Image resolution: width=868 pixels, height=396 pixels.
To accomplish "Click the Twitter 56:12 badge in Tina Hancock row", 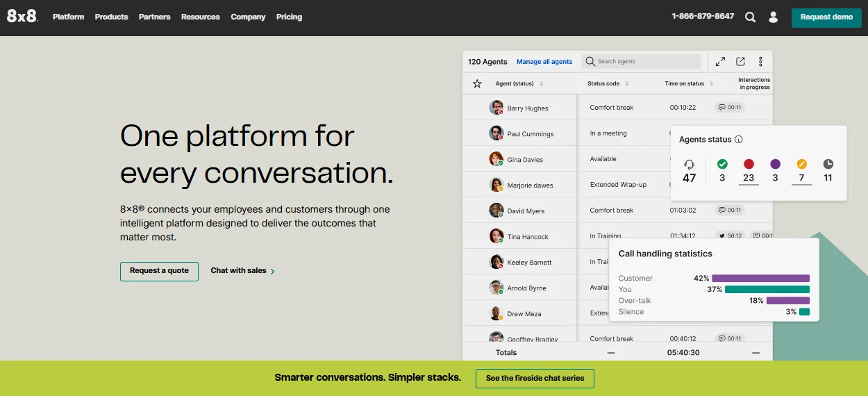I will (730, 236).
